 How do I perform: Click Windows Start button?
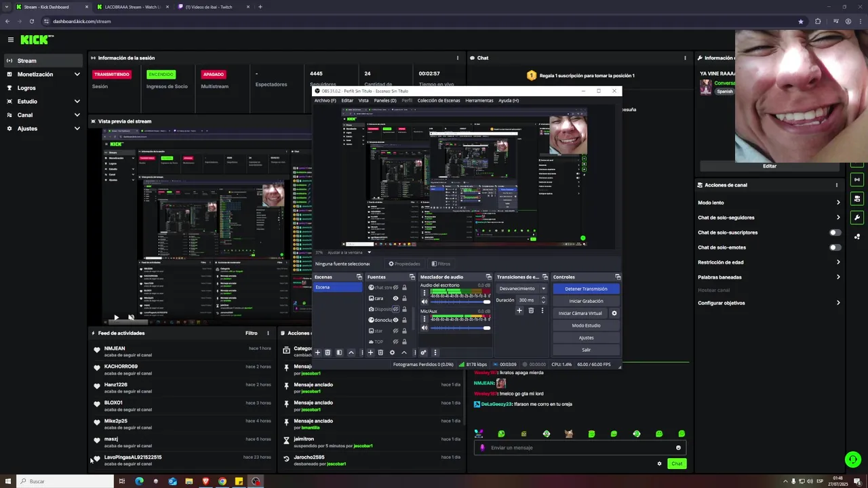tap(7, 481)
